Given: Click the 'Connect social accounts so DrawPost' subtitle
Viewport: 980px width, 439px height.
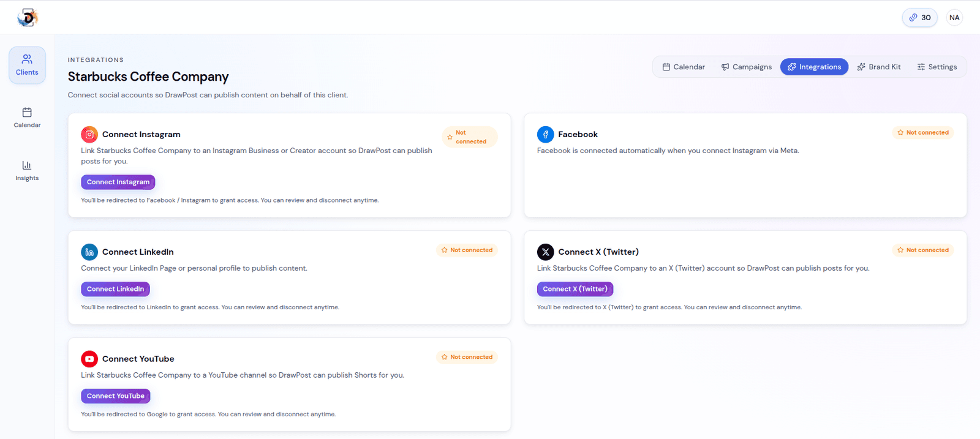Looking at the screenshot, I should tap(208, 95).
